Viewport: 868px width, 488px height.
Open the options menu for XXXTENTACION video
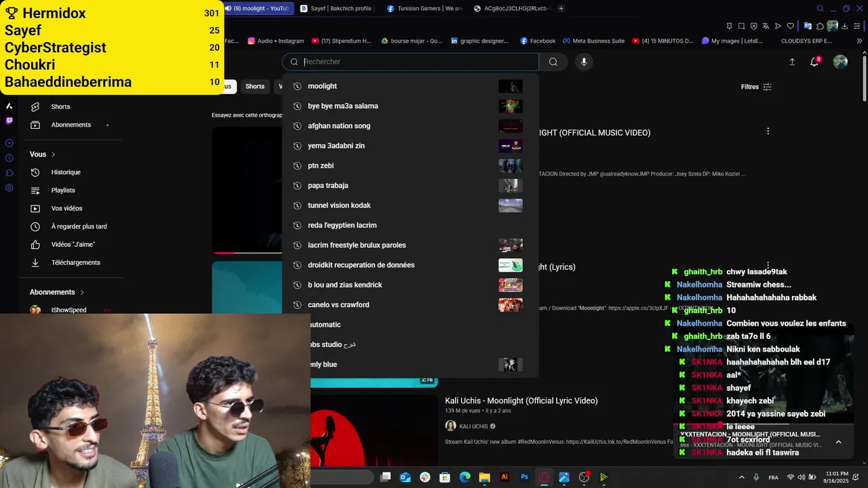click(768, 131)
